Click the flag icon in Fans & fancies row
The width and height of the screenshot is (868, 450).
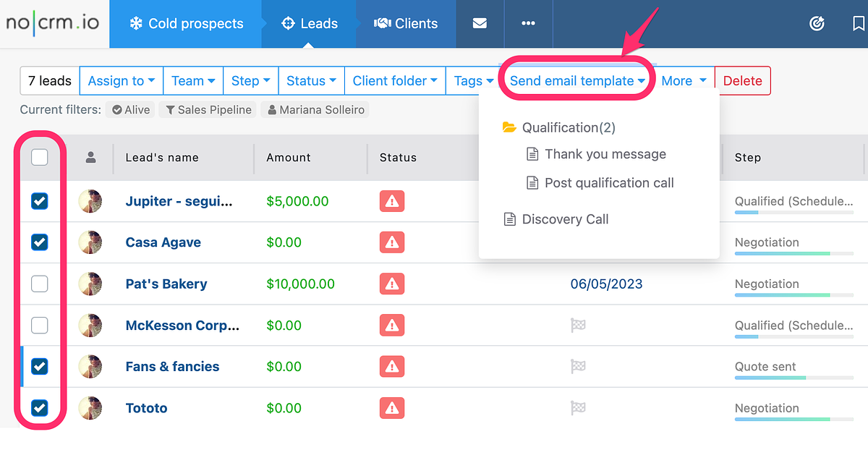pyautogui.click(x=578, y=367)
